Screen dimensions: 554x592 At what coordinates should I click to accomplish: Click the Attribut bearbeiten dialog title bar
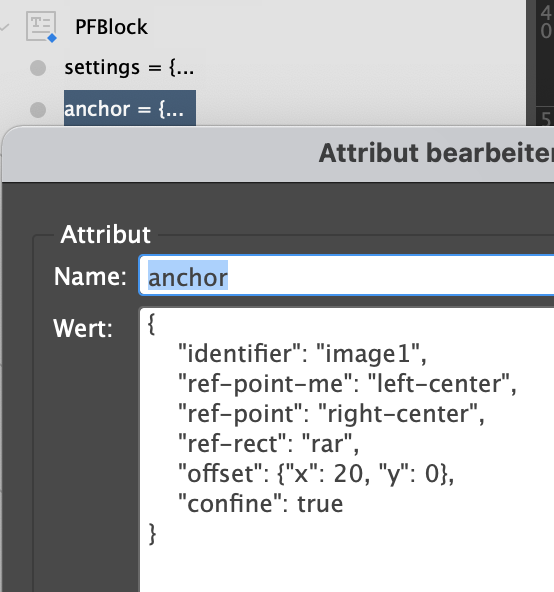278,154
